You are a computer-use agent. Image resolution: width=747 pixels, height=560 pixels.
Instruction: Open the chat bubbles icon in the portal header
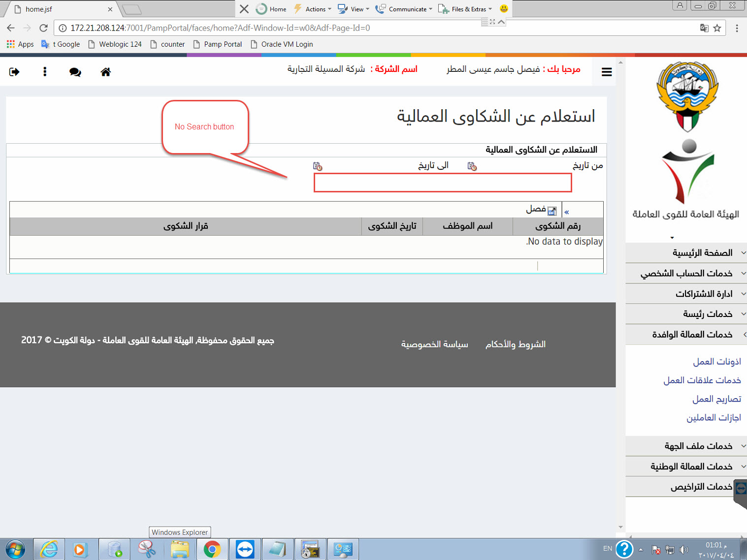[x=75, y=72]
